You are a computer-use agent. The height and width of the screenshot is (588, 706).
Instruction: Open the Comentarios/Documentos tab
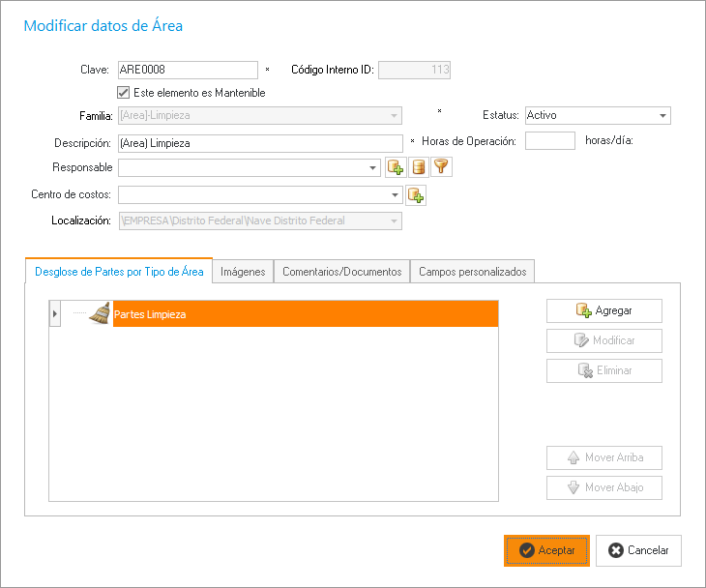pyautogui.click(x=341, y=272)
